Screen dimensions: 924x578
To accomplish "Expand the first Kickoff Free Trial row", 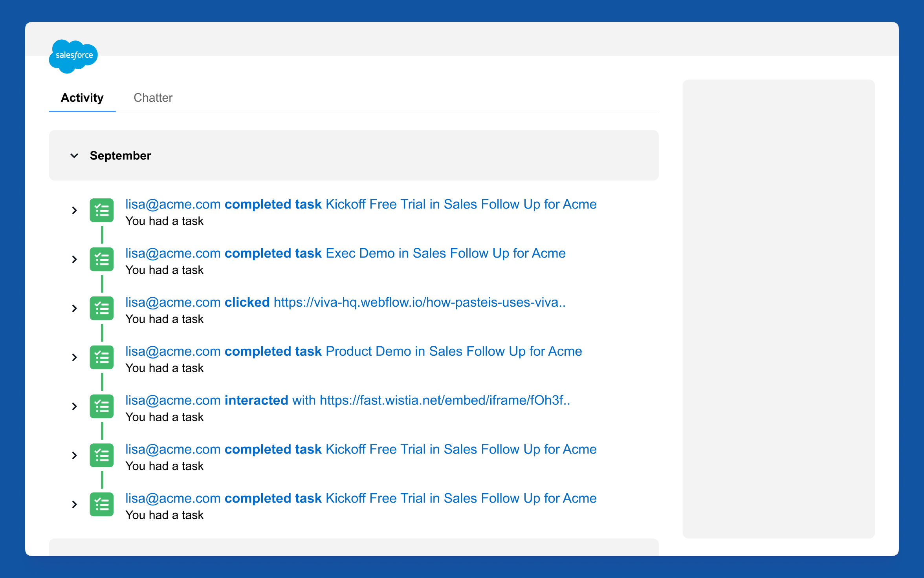I will point(74,210).
